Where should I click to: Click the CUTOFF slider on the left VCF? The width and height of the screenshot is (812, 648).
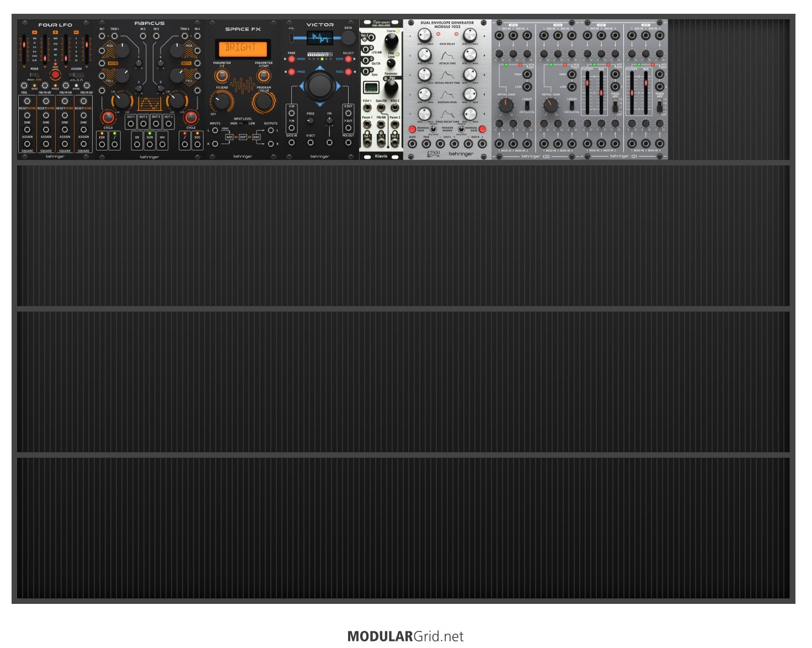pyautogui.click(x=587, y=92)
